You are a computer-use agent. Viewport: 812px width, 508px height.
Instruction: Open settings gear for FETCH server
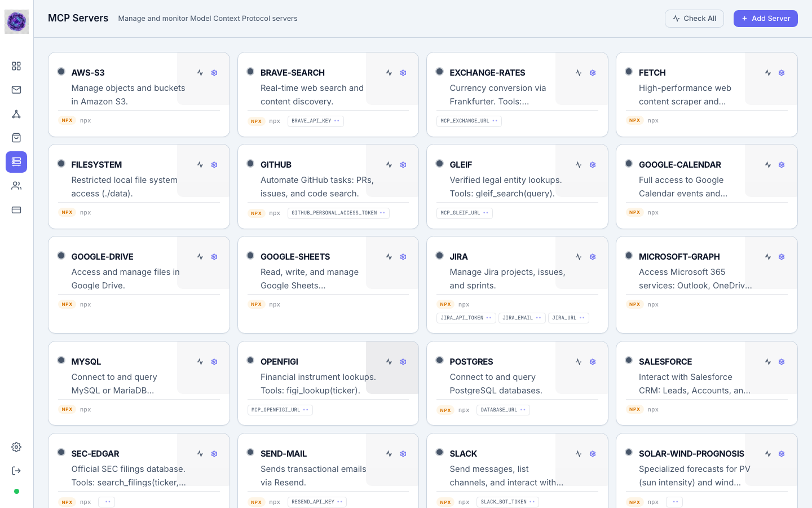[x=782, y=73]
